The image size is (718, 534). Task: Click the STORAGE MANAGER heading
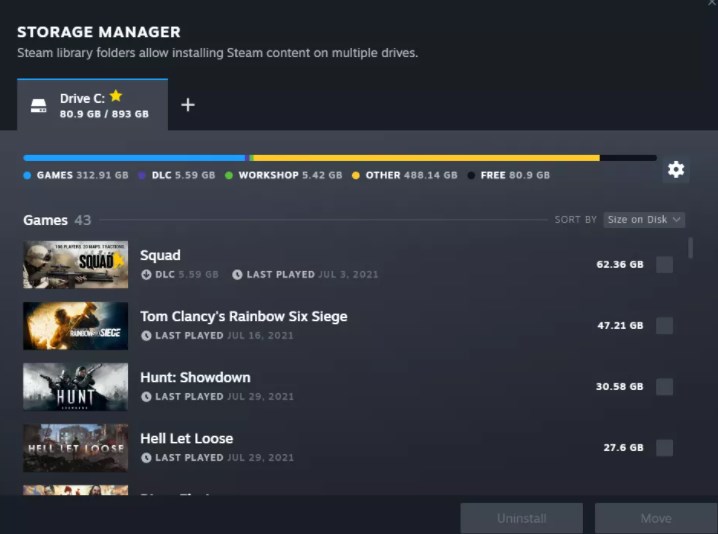(99, 32)
